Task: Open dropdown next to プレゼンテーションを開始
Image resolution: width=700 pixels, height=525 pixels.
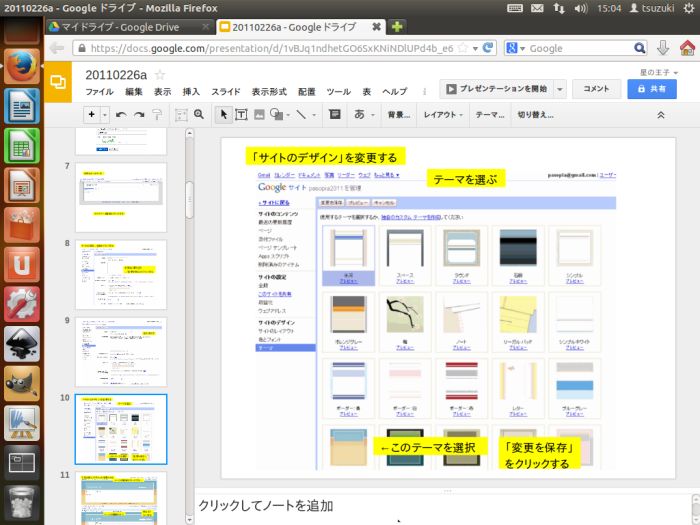Action: coord(560,89)
